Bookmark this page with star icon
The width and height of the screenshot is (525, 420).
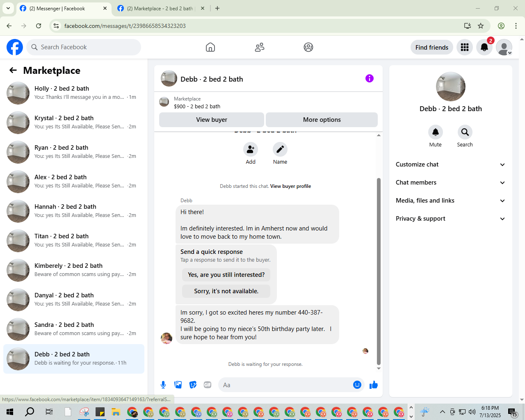coord(481,26)
